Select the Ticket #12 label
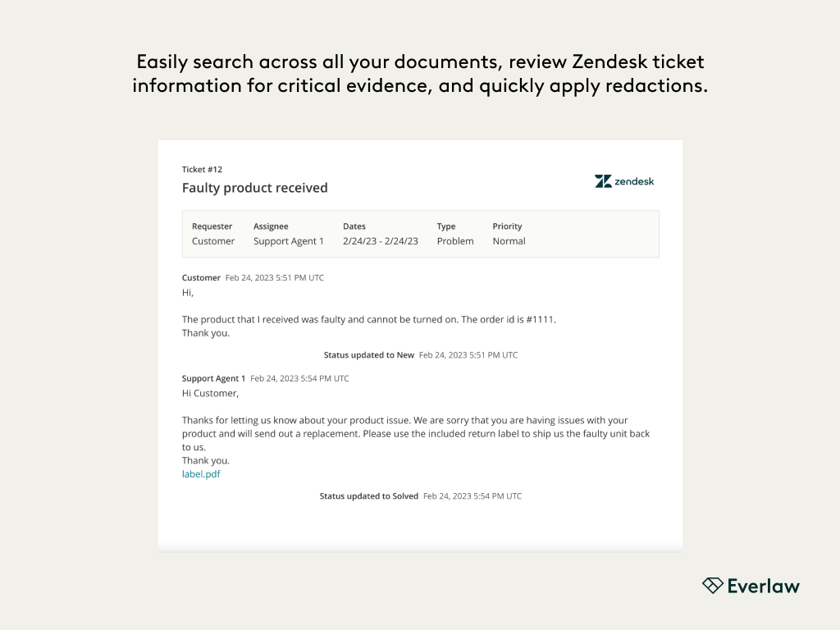This screenshot has width=840, height=630. tap(202, 169)
